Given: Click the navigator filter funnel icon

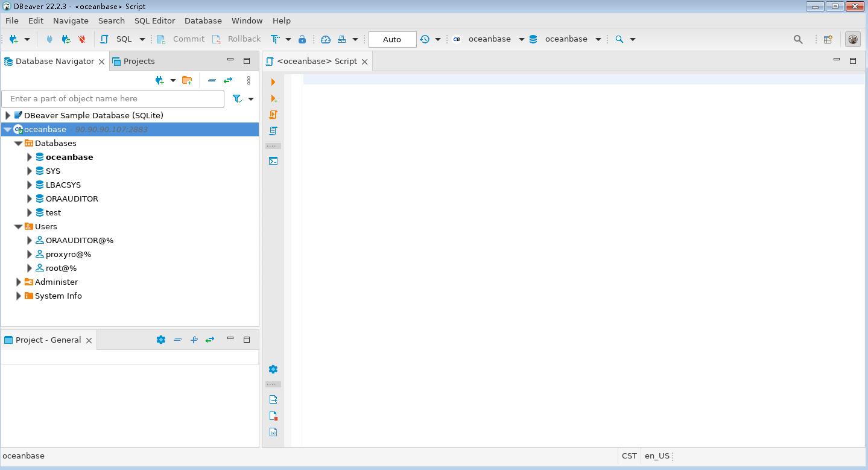Looking at the screenshot, I should (x=238, y=99).
